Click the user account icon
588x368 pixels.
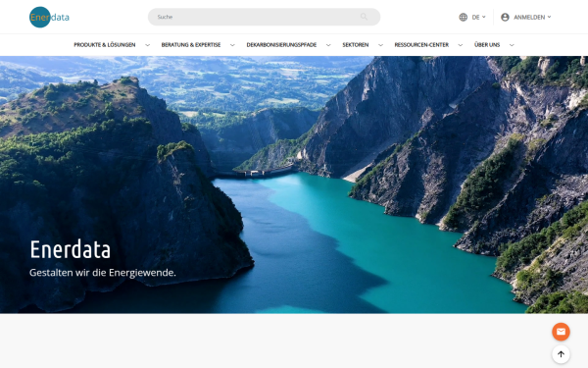pyautogui.click(x=505, y=17)
